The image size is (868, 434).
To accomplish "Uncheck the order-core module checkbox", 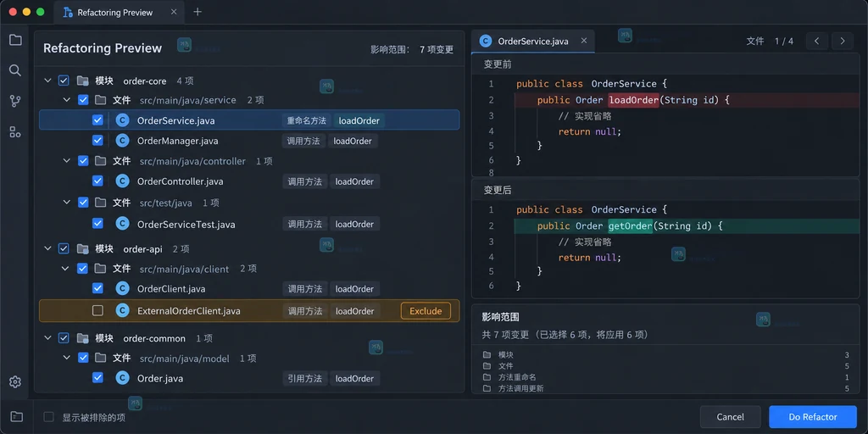I will coord(64,81).
